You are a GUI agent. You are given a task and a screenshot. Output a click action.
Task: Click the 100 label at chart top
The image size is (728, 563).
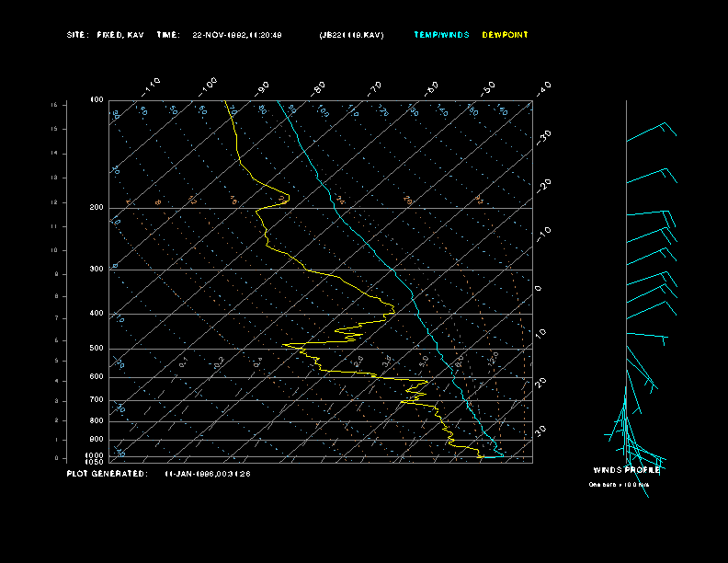pyautogui.click(x=97, y=99)
